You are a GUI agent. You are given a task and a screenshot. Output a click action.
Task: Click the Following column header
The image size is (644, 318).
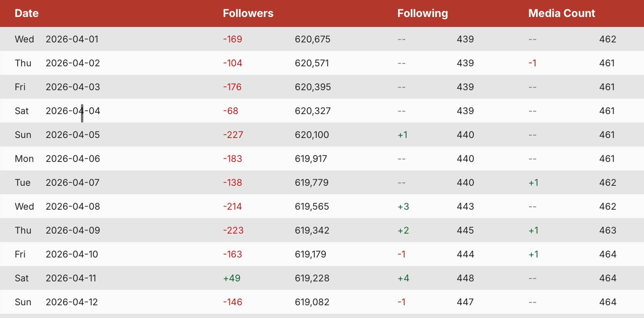coord(422,13)
